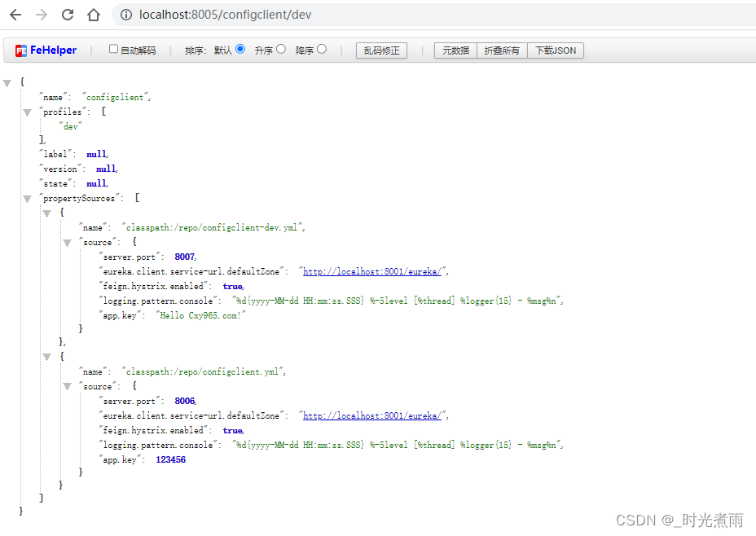Click the FeHelper title text
The width and height of the screenshot is (756, 536).
[x=54, y=51]
